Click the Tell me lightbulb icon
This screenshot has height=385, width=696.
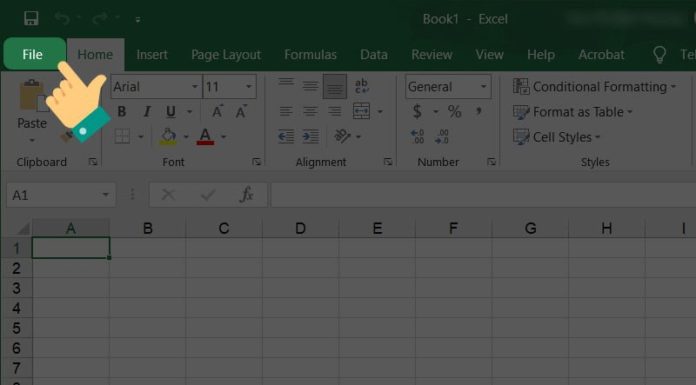(x=660, y=55)
